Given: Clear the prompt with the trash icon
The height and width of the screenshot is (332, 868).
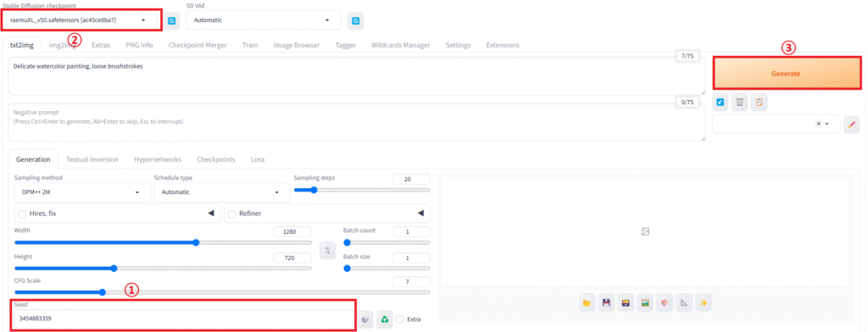Looking at the screenshot, I should coord(739,102).
